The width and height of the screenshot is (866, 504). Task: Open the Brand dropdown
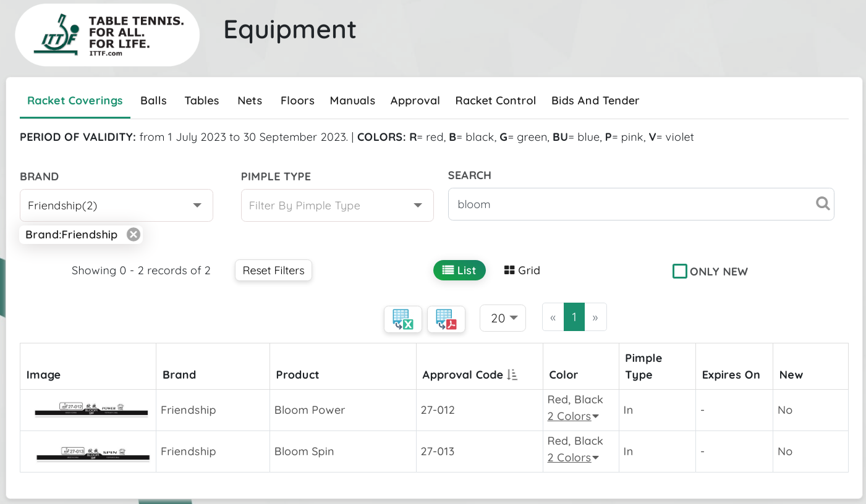click(116, 205)
